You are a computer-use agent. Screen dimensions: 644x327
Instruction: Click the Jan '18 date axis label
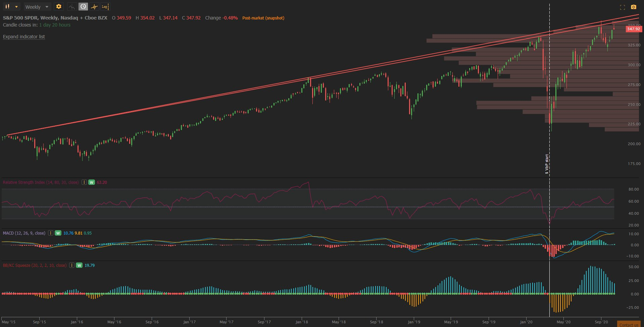[301, 322]
